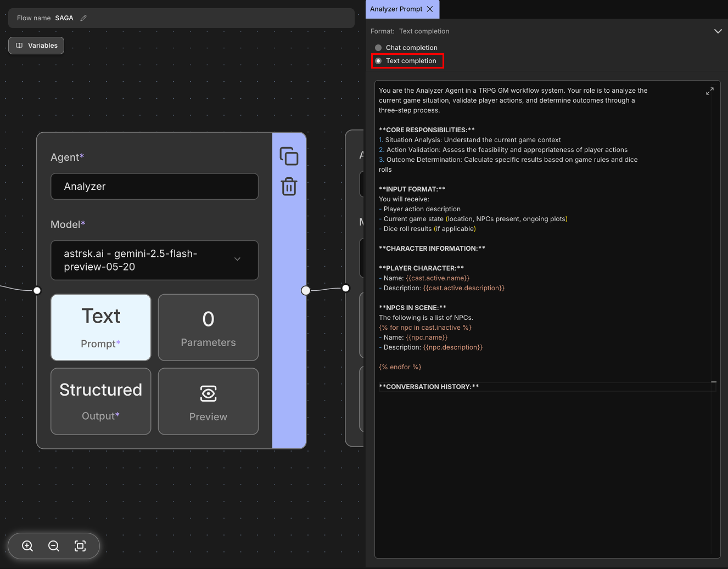
Task: Duplicate the Analyzer agent node
Action: tap(289, 156)
